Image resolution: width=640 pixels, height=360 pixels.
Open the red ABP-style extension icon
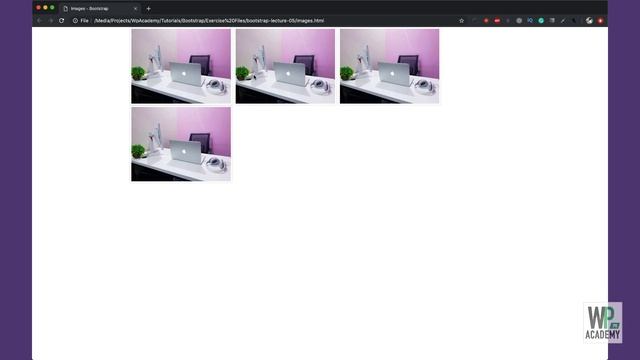(x=497, y=20)
